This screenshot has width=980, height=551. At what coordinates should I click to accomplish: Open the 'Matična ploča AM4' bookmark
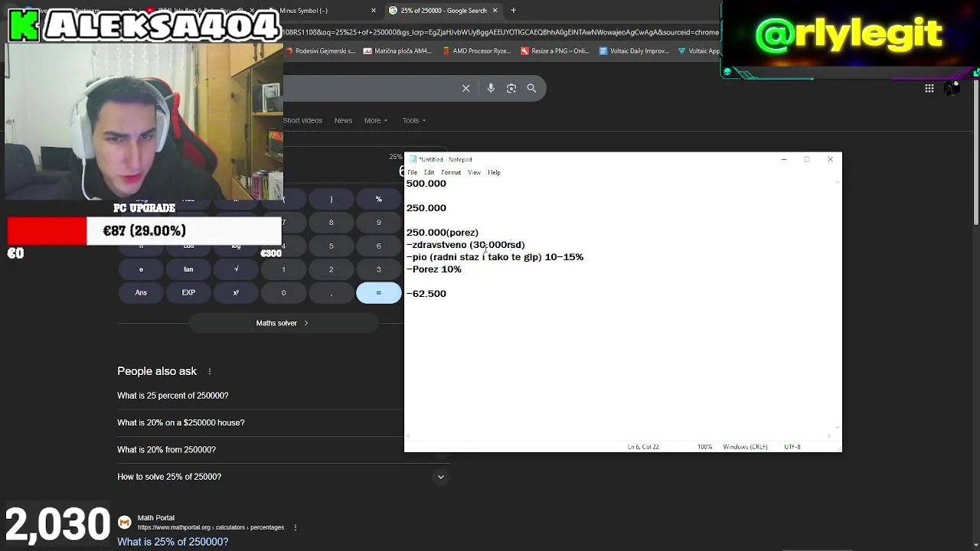[x=398, y=51]
